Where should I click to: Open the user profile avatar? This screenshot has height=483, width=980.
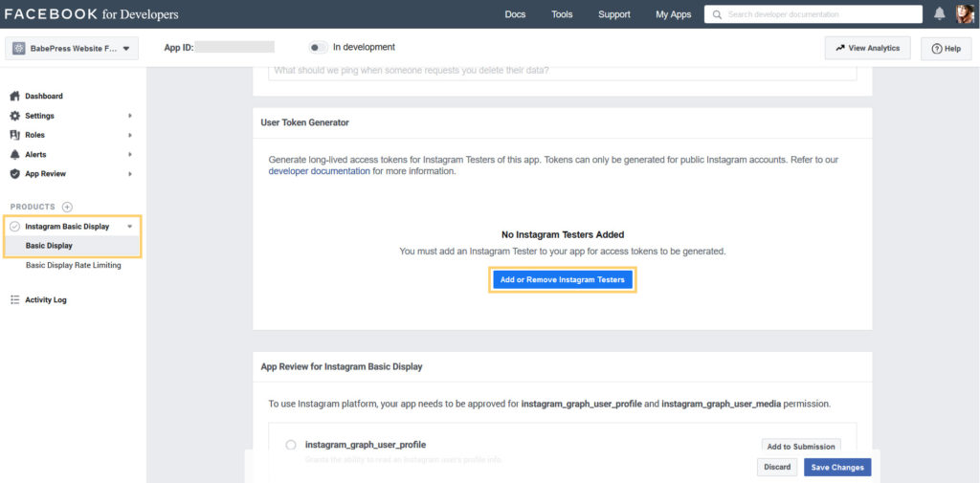coord(965,14)
